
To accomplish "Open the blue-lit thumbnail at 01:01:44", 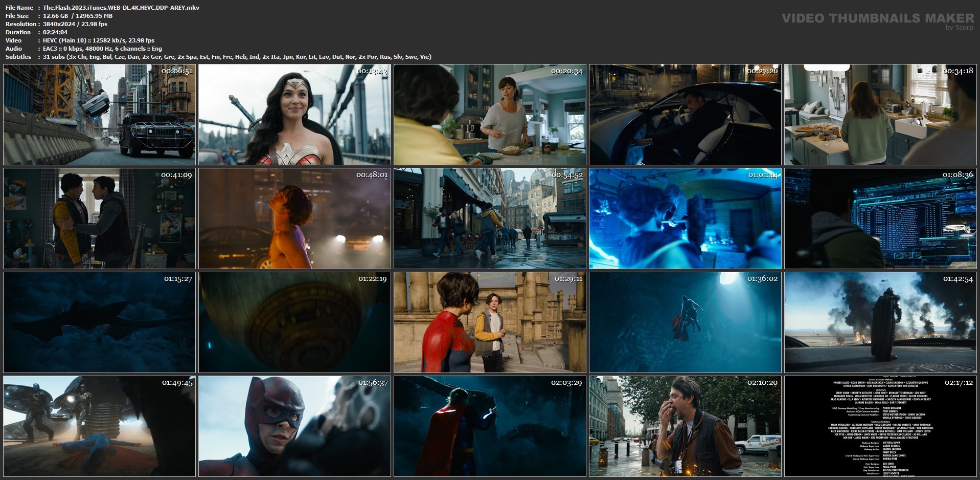I will [685, 219].
